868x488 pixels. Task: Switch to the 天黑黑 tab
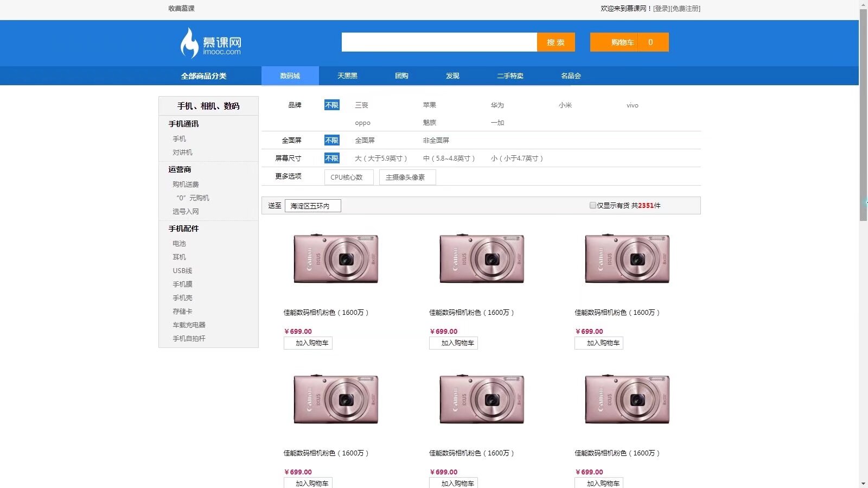coord(347,76)
